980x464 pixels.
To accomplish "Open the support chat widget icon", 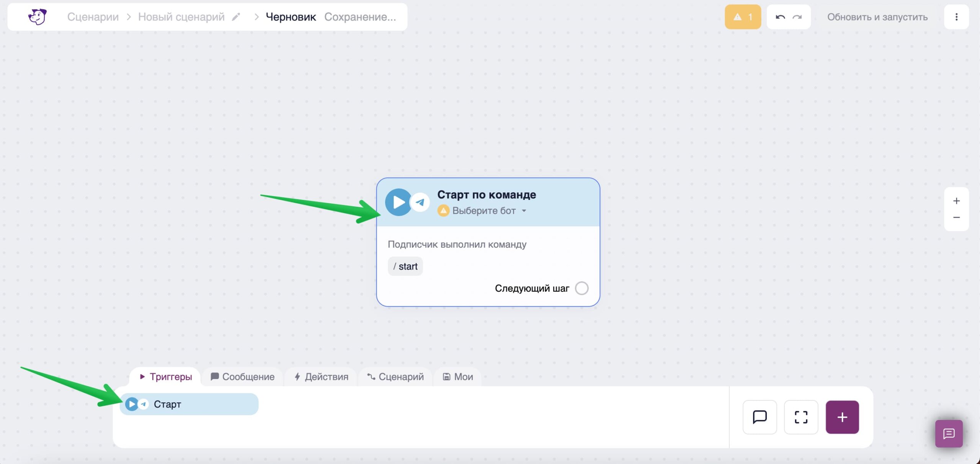I will click(949, 433).
